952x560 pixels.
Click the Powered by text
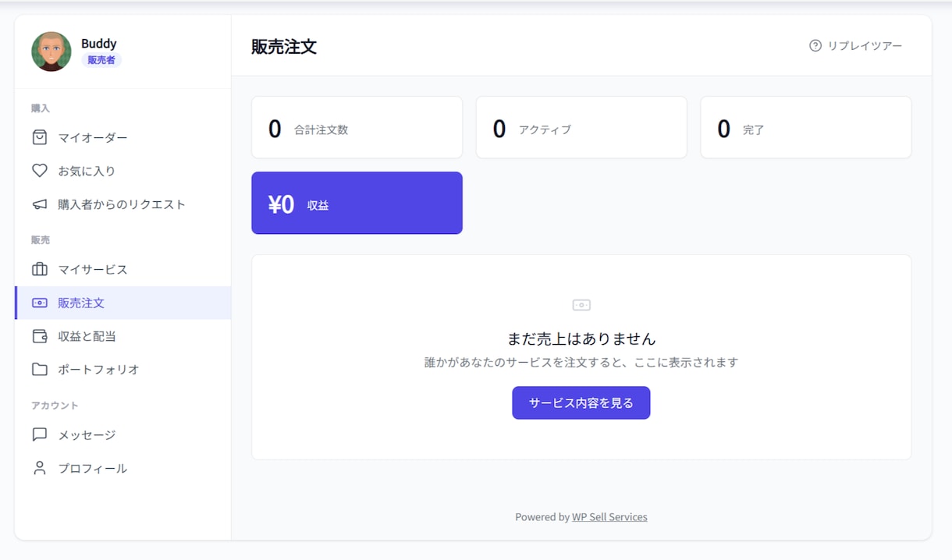(x=542, y=517)
